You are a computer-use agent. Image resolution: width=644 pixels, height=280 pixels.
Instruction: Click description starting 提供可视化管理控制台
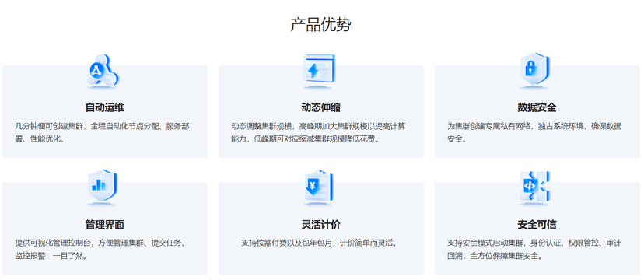click(x=100, y=249)
